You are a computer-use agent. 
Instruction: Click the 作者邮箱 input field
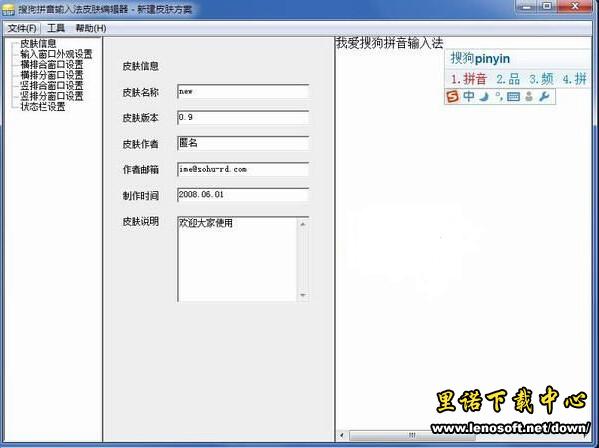click(x=243, y=169)
